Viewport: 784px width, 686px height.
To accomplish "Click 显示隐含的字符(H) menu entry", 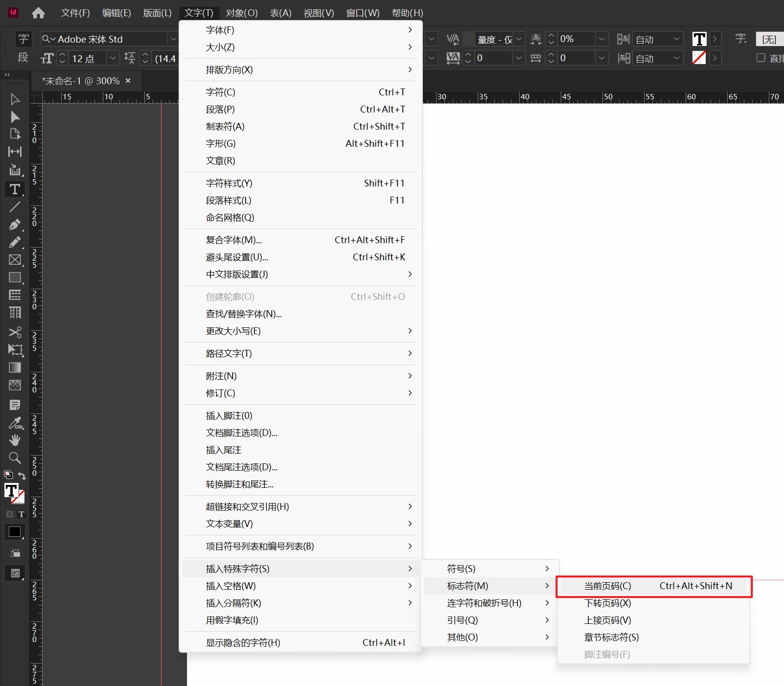I will [243, 642].
